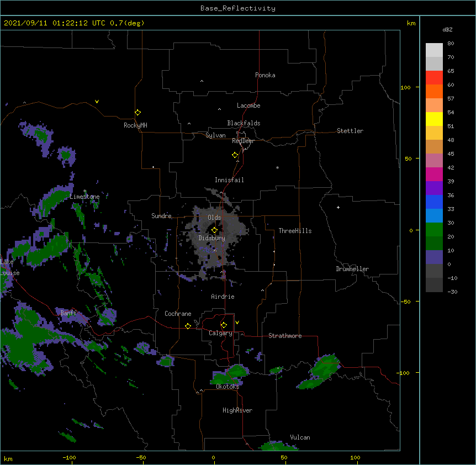Click the Limestone label
Viewport: 476px width, 465px height.
point(84,197)
